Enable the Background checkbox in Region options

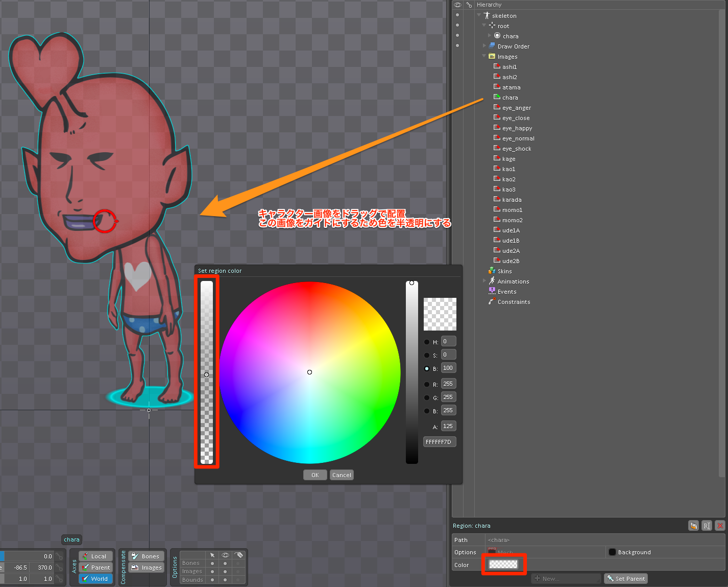point(612,552)
